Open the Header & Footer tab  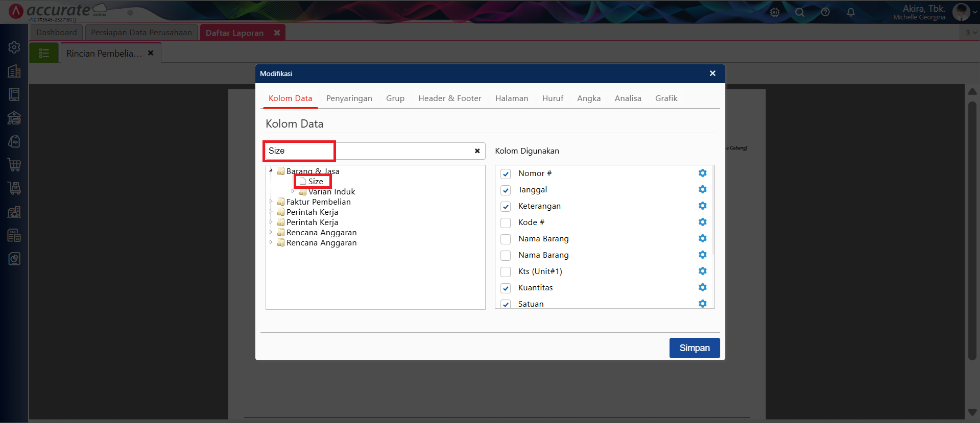tap(449, 98)
